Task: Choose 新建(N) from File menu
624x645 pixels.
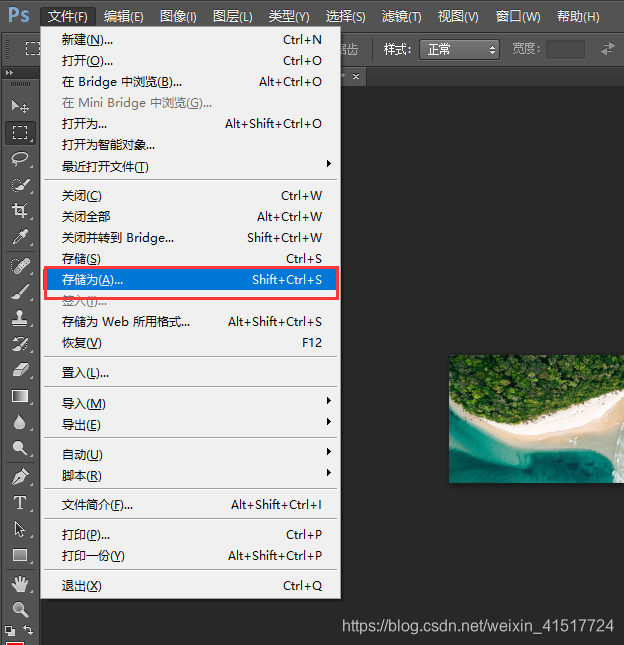Action: [191, 39]
